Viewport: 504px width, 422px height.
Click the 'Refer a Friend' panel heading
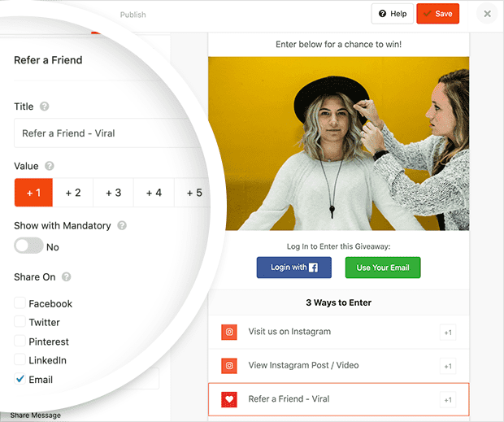(48, 60)
